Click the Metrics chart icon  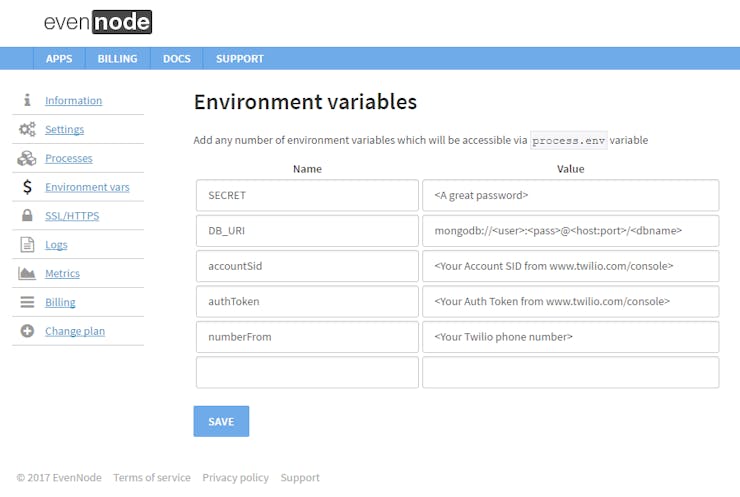tap(27, 273)
